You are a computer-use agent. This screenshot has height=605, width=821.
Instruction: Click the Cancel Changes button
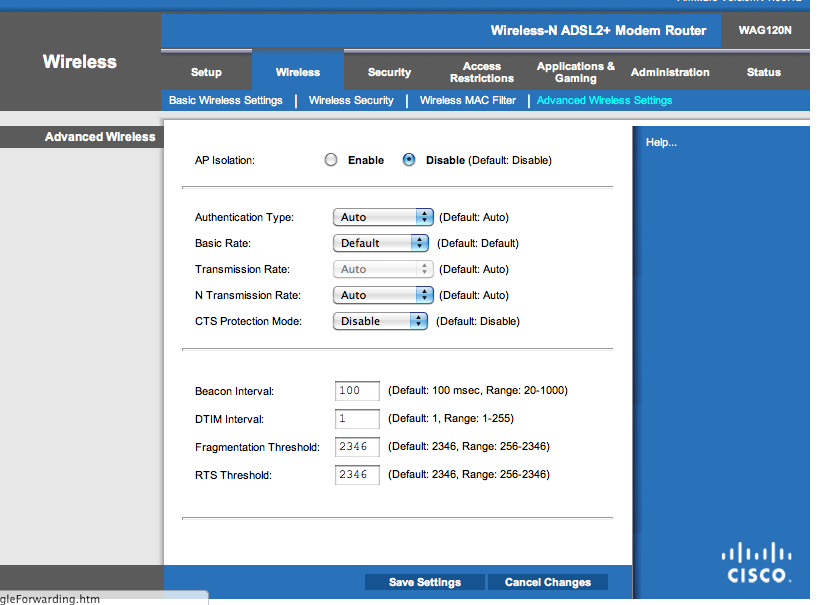548,582
